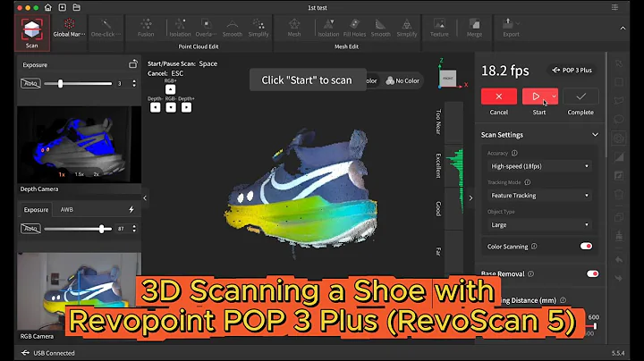
Task: Open Accuracy High-speed dropdown
Action: pyautogui.click(x=539, y=166)
